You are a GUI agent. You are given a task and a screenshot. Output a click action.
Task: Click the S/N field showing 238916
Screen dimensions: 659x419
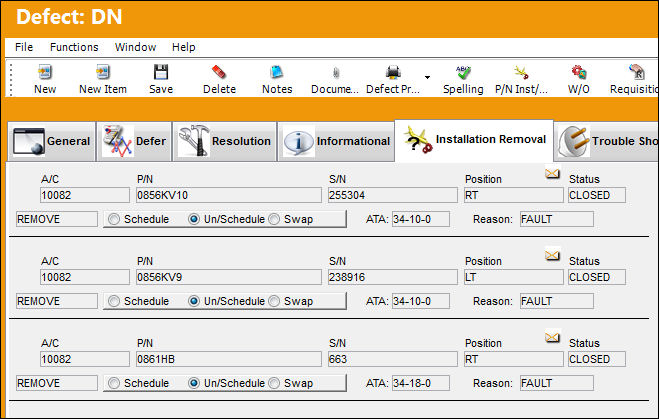[x=393, y=277]
